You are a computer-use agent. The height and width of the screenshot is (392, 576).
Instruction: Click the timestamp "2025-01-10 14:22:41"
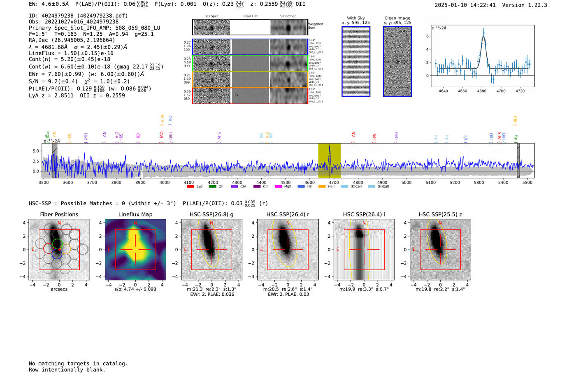point(465,5)
